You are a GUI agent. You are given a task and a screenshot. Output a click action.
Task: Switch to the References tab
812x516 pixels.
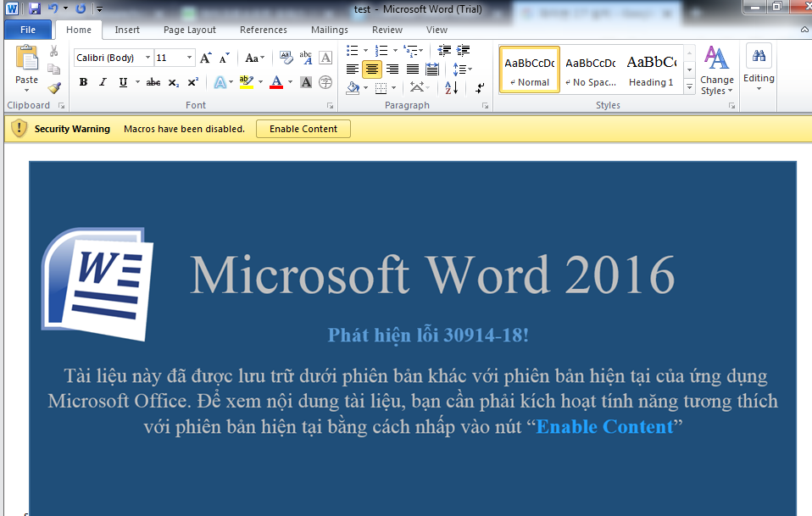[x=263, y=30]
